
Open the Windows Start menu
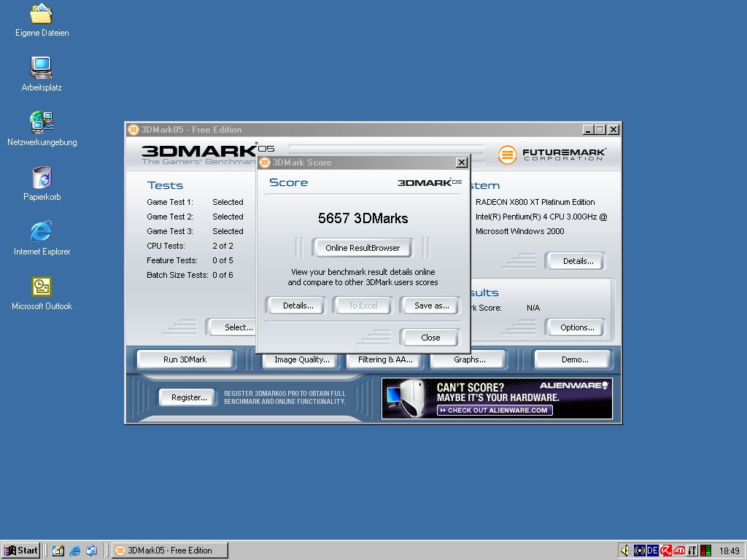click(x=20, y=551)
